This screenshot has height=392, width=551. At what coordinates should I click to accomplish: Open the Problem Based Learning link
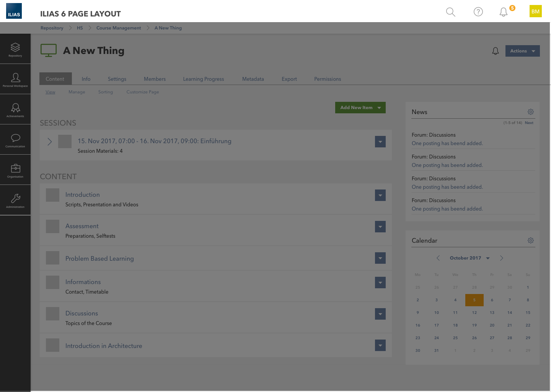click(99, 258)
